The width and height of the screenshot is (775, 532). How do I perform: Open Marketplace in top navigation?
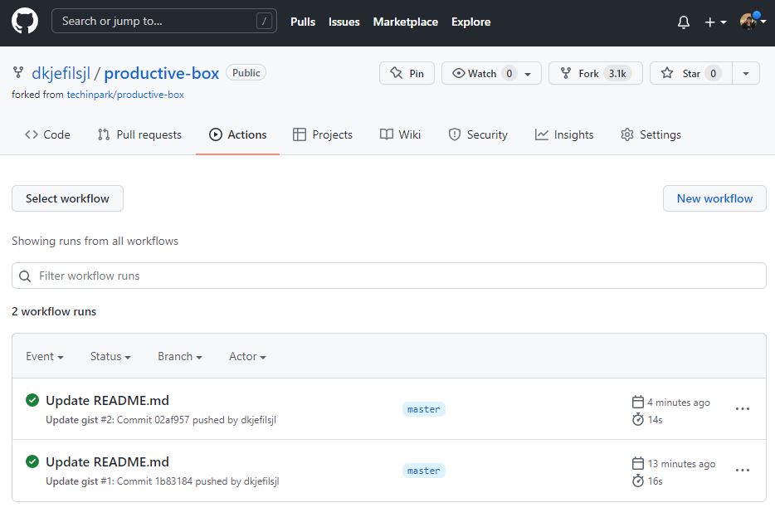click(x=405, y=22)
